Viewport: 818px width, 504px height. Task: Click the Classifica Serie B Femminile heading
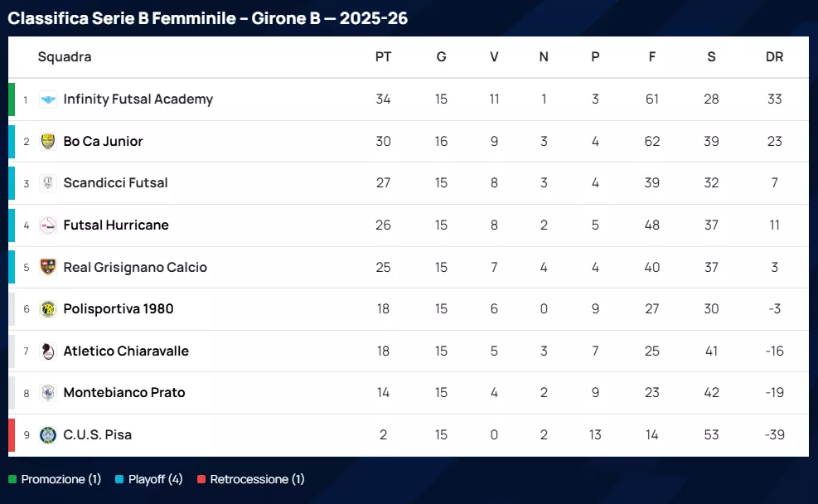207,18
